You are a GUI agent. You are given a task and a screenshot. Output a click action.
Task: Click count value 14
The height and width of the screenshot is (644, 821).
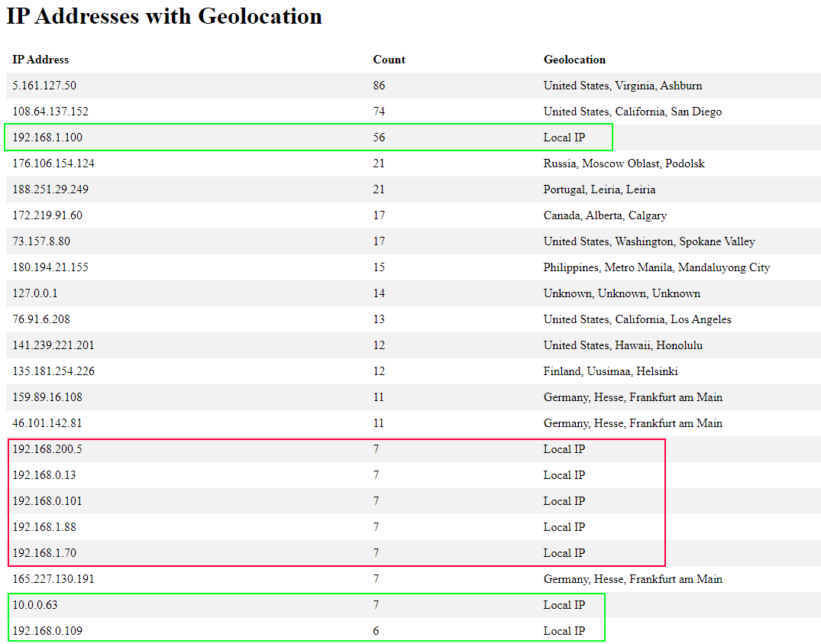coord(379,293)
